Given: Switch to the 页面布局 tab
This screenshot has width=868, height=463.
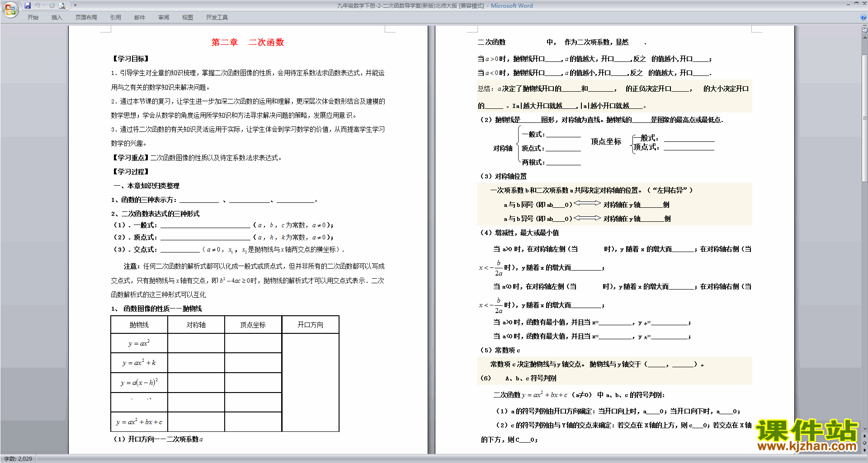Looking at the screenshot, I should tap(86, 18).
